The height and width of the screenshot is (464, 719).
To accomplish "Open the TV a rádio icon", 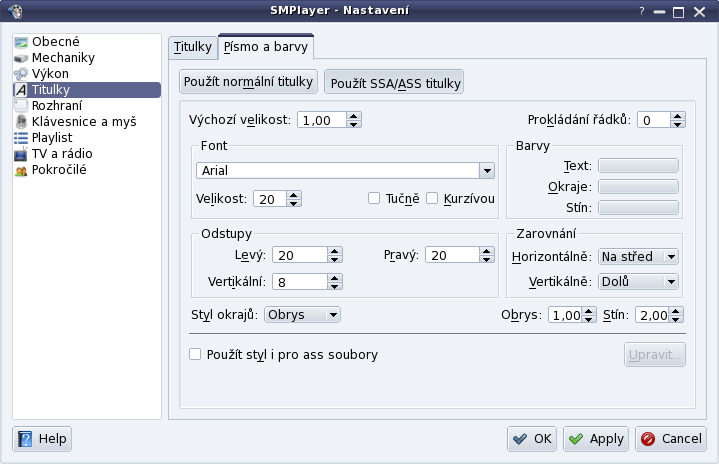I will (x=21, y=154).
